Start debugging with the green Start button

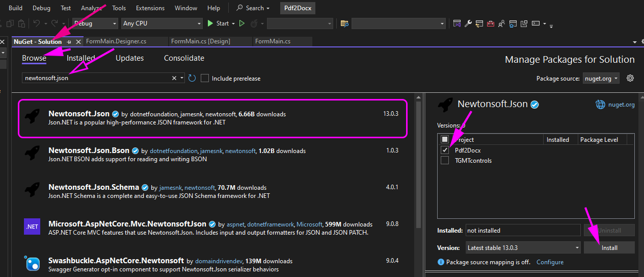pos(218,23)
